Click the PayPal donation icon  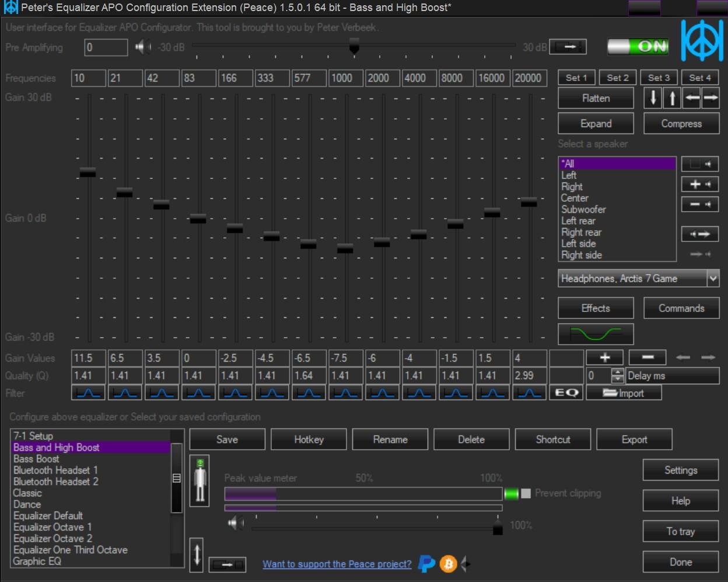(x=426, y=564)
